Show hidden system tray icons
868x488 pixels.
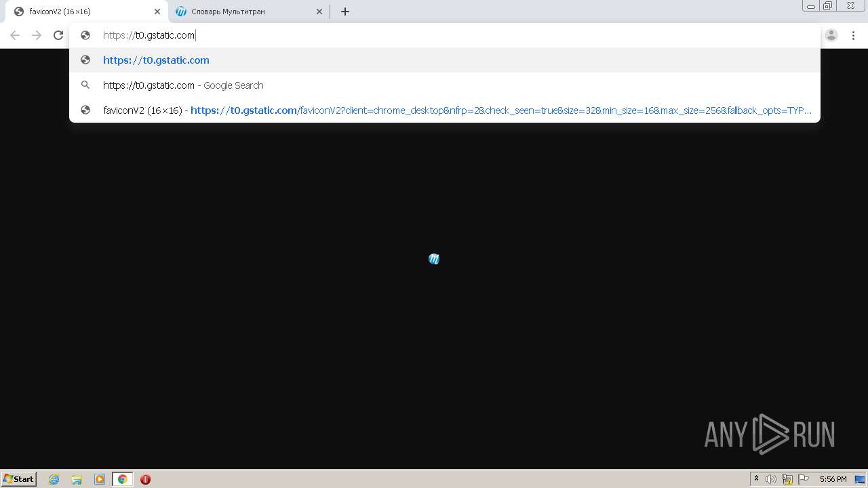[756, 479]
